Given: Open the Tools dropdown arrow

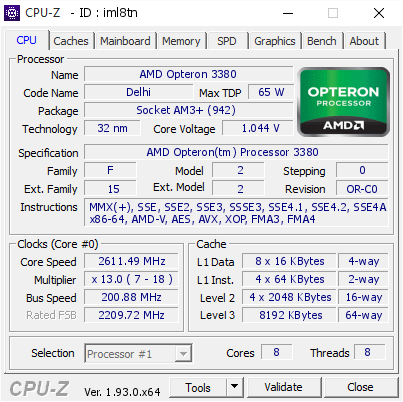Looking at the screenshot, I should tap(235, 387).
